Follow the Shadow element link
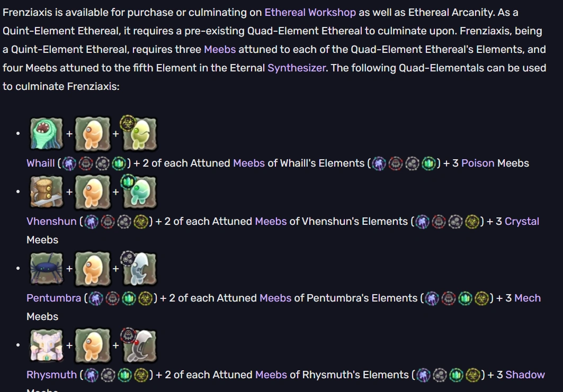 coord(525,375)
